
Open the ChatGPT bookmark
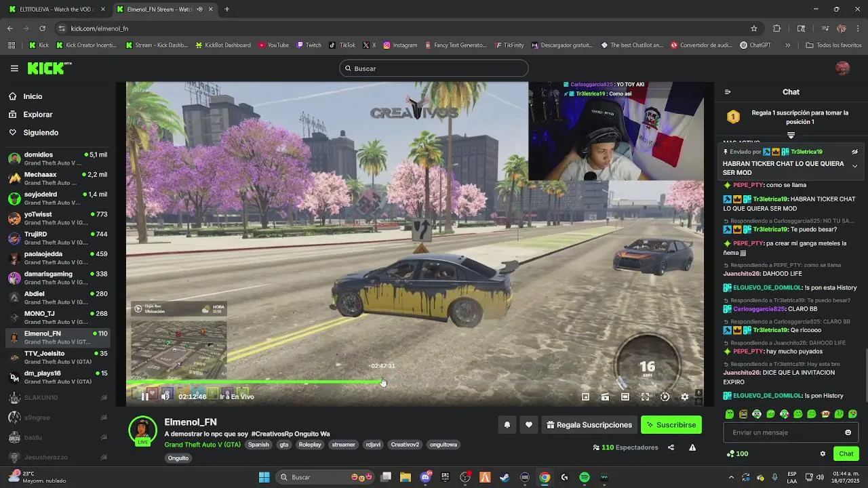pos(755,45)
